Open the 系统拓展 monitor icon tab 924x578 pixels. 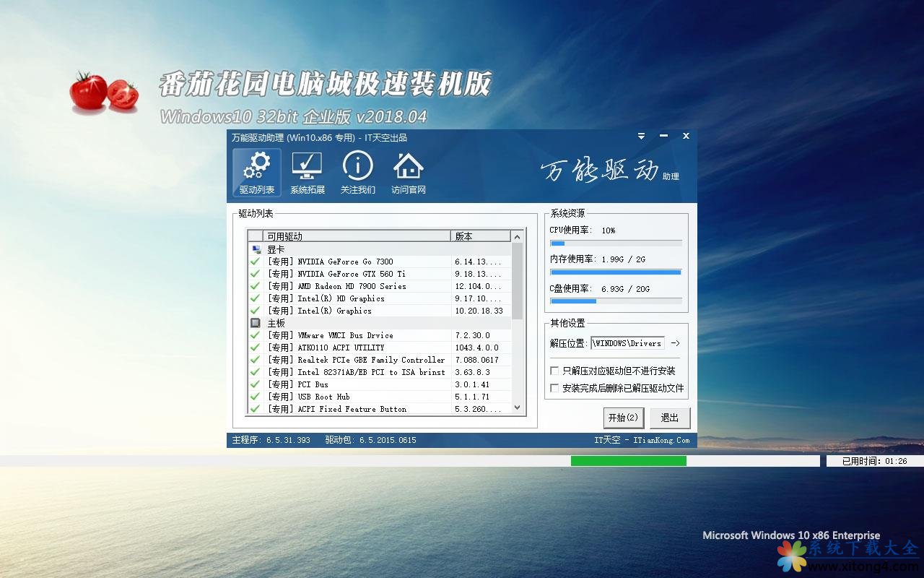point(308,173)
